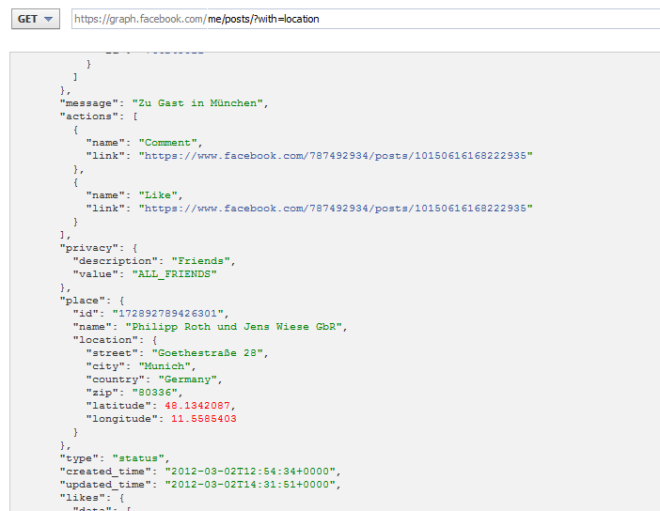Click the "longitude" key
This screenshot has height=511, width=660.
click(x=122, y=419)
